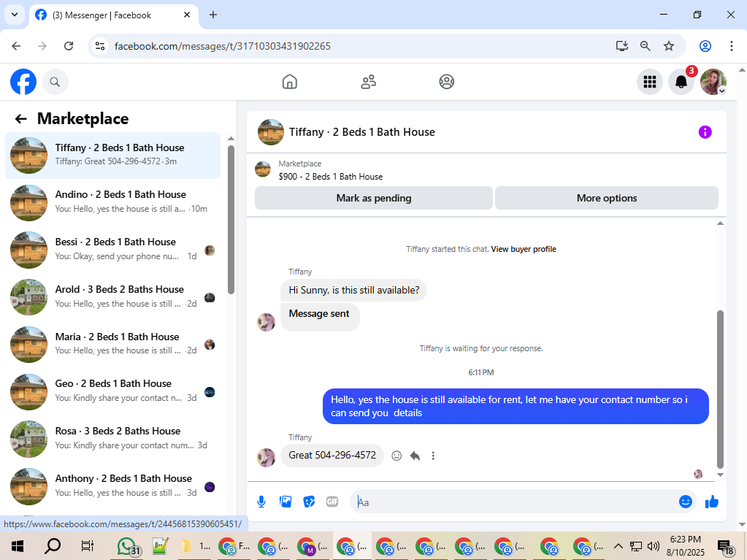Click the Mark as pending button

[x=374, y=198]
